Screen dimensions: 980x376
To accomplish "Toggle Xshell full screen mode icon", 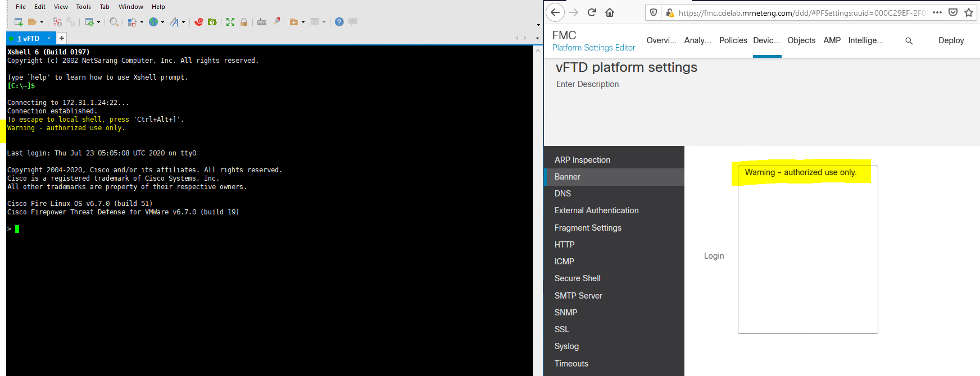I will click(230, 22).
